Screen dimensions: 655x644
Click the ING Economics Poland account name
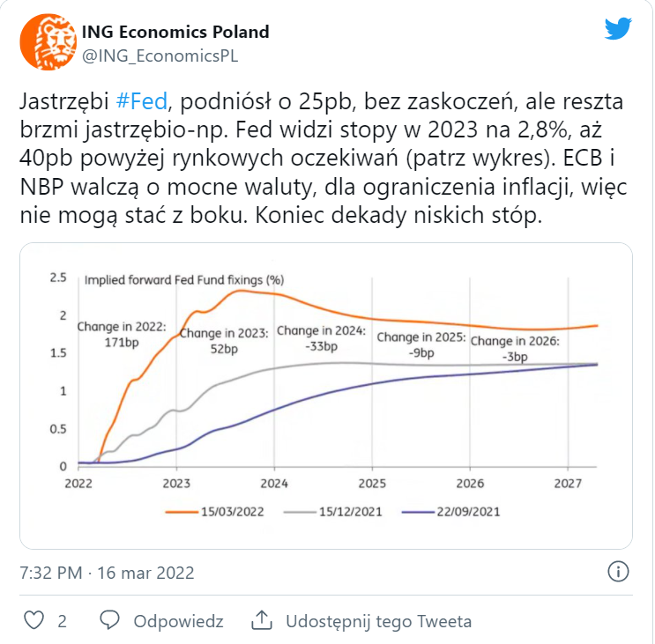pyautogui.click(x=175, y=32)
